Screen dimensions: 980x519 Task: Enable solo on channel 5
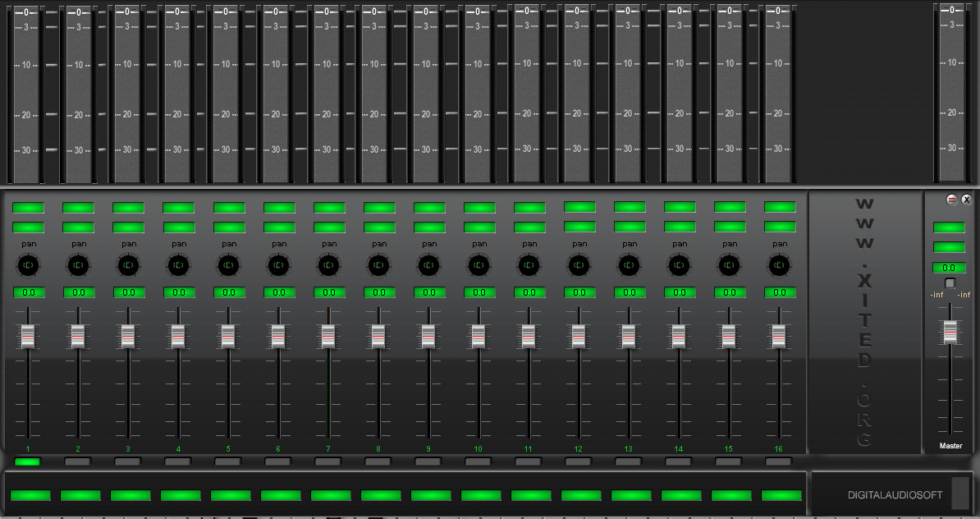click(x=229, y=227)
